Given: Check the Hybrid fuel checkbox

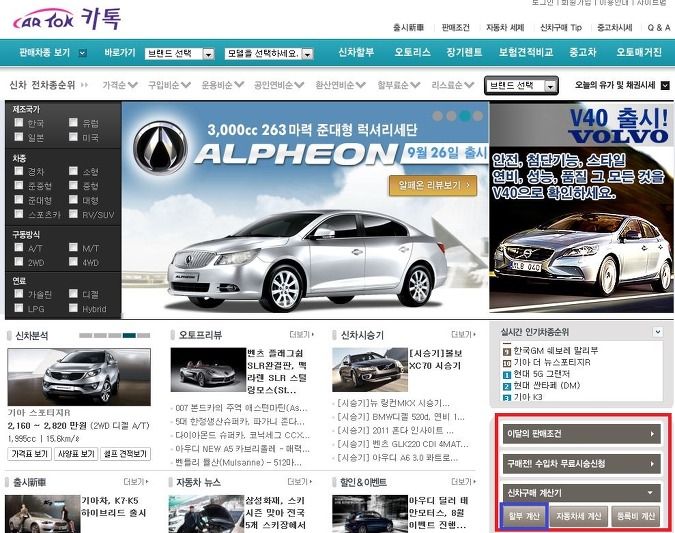Looking at the screenshot, I should [73, 307].
